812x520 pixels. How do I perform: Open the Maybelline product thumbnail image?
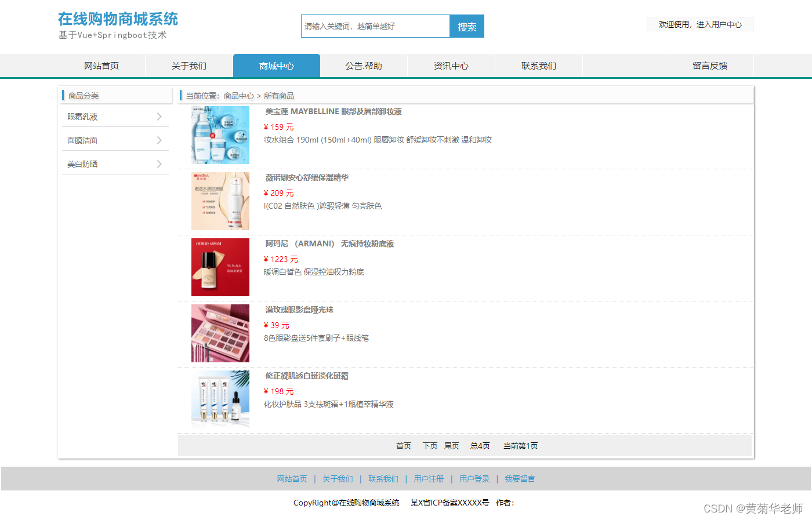(x=220, y=135)
